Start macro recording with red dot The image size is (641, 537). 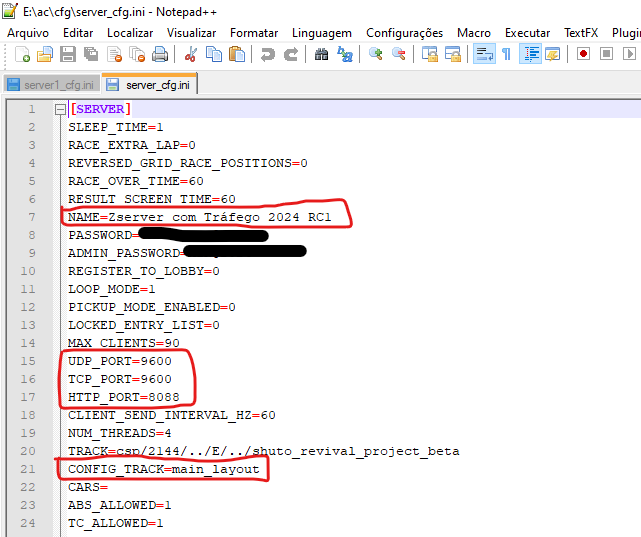tap(583, 54)
